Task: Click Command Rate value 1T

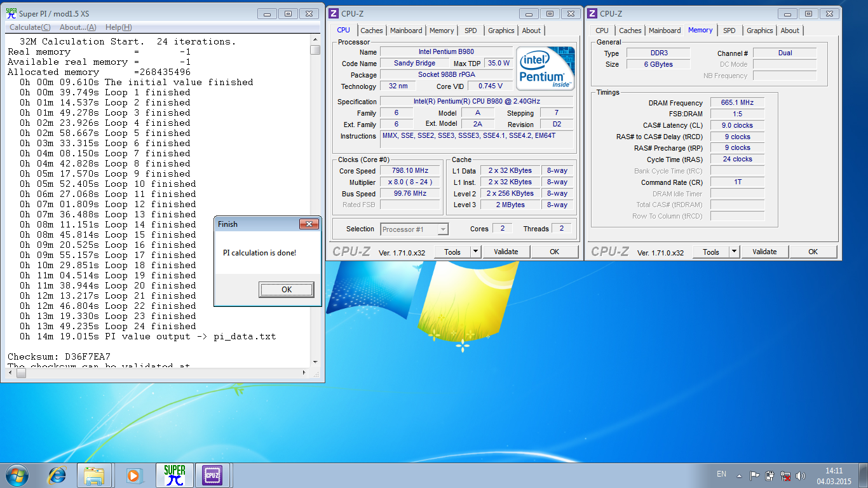Action: tap(737, 182)
